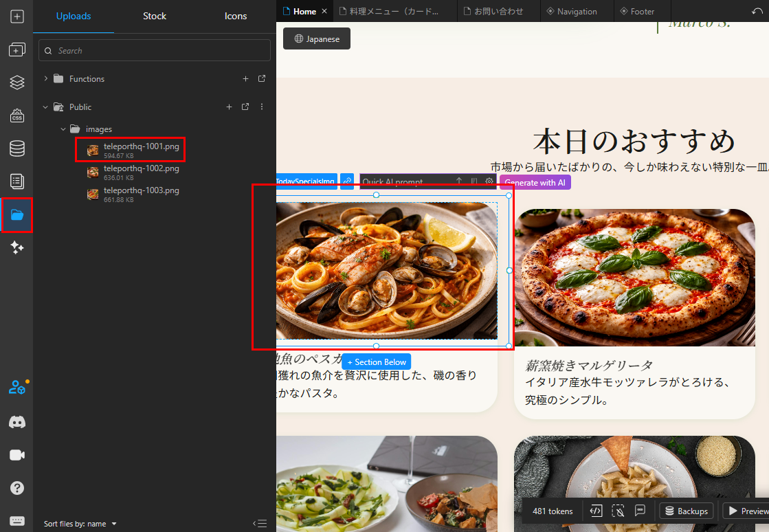Select the teleporthq-1002.png file
The width and height of the screenshot is (769, 532).
(x=141, y=168)
